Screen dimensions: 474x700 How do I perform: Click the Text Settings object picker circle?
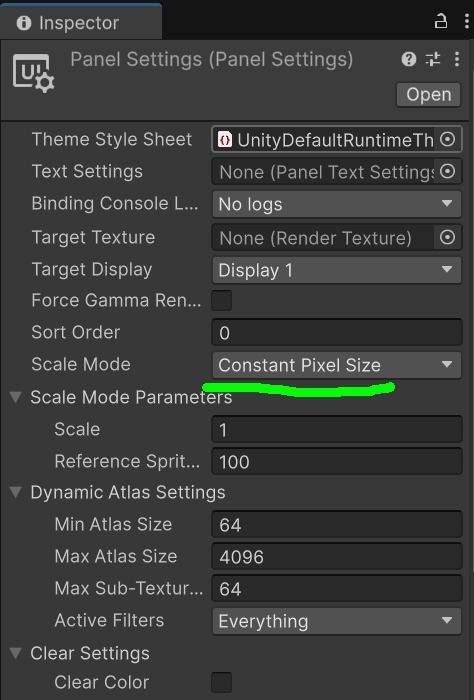447,171
